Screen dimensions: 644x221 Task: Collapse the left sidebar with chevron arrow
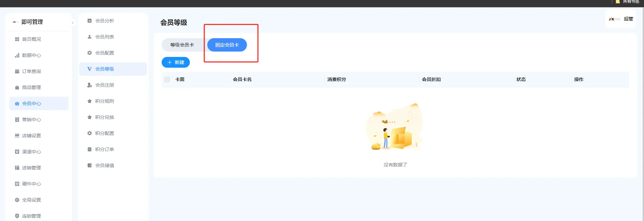(73, 23)
